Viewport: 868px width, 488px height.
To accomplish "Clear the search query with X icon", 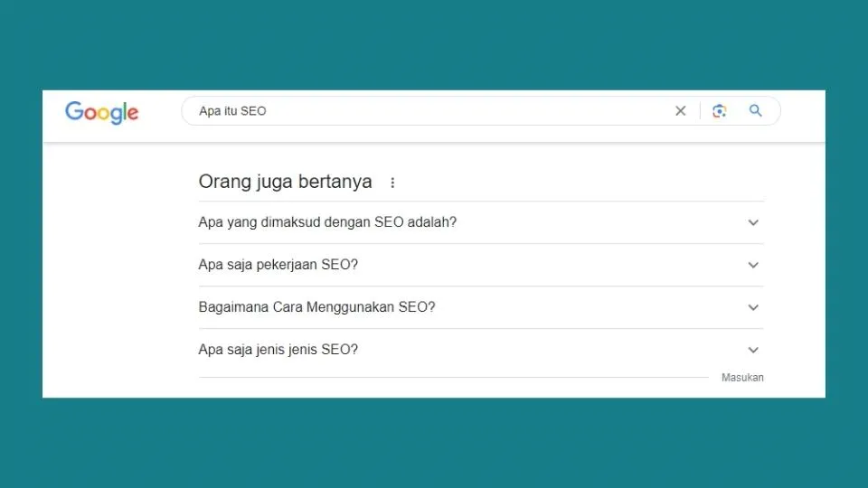I will 680,111.
